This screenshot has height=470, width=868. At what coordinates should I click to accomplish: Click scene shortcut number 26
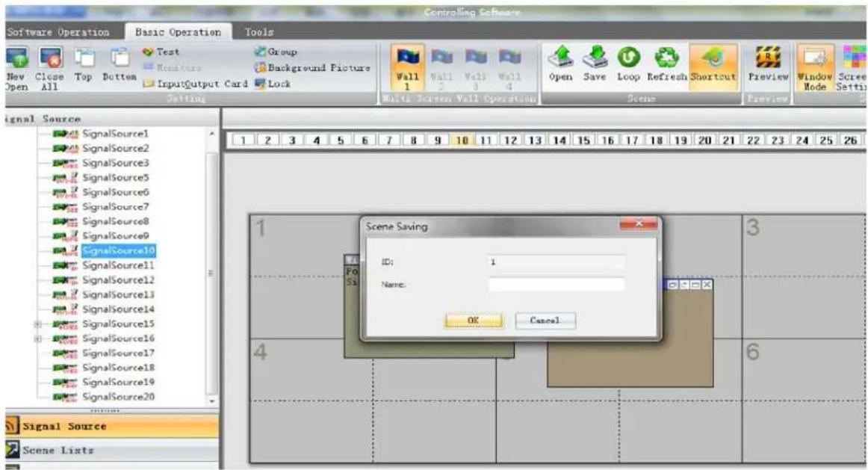[850, 140]
